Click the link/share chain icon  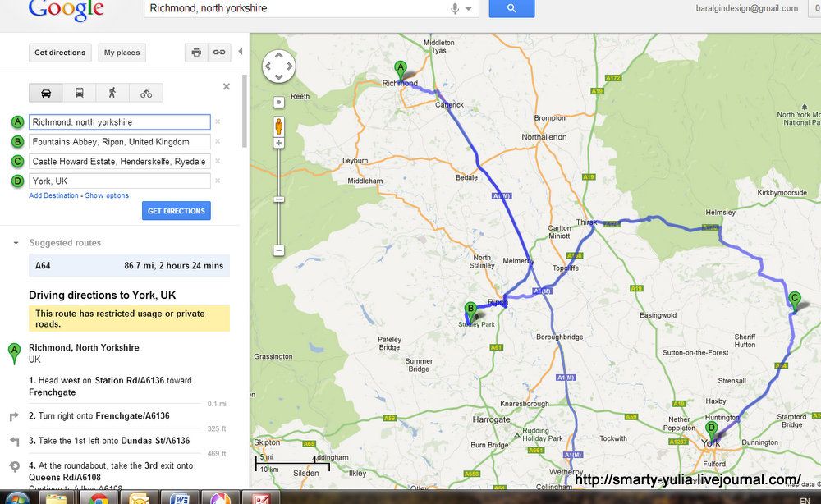coord(219,53)
